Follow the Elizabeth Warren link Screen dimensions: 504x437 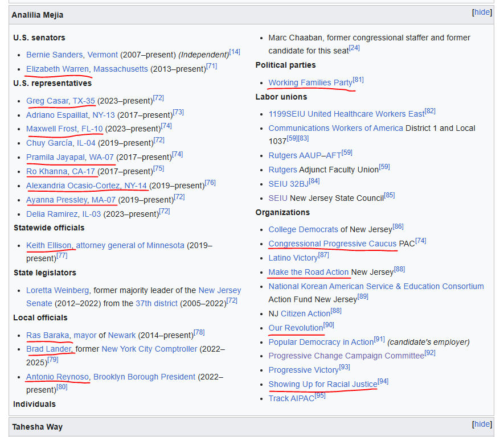point(57,69)
